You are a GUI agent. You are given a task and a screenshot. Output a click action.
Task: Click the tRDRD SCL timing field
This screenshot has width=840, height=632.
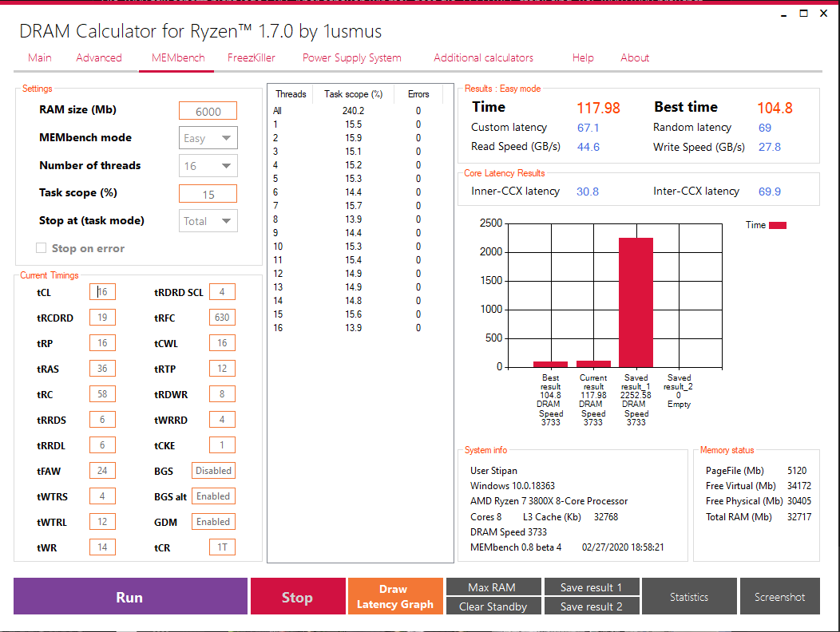point(222,292)
